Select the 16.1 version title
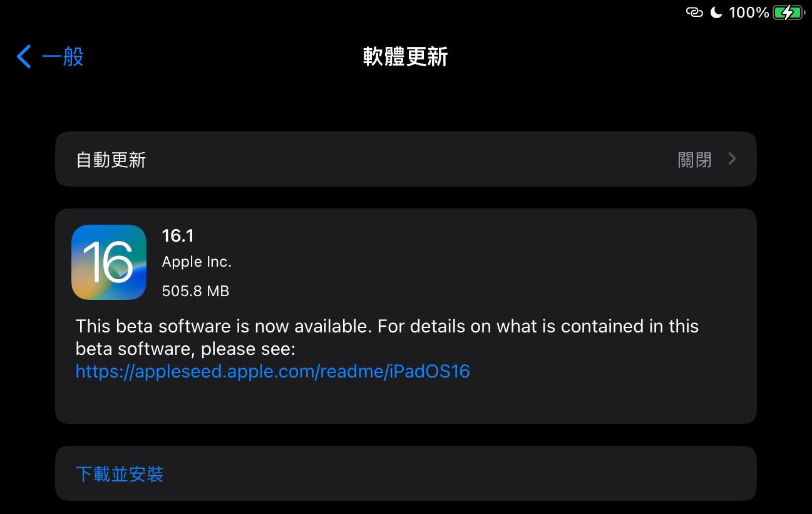Viewport: 812px width, 514px height. click(178, 235)
